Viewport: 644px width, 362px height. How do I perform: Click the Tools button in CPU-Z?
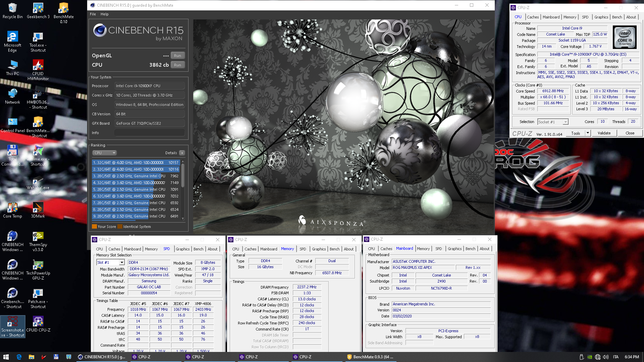pos(576,133)
